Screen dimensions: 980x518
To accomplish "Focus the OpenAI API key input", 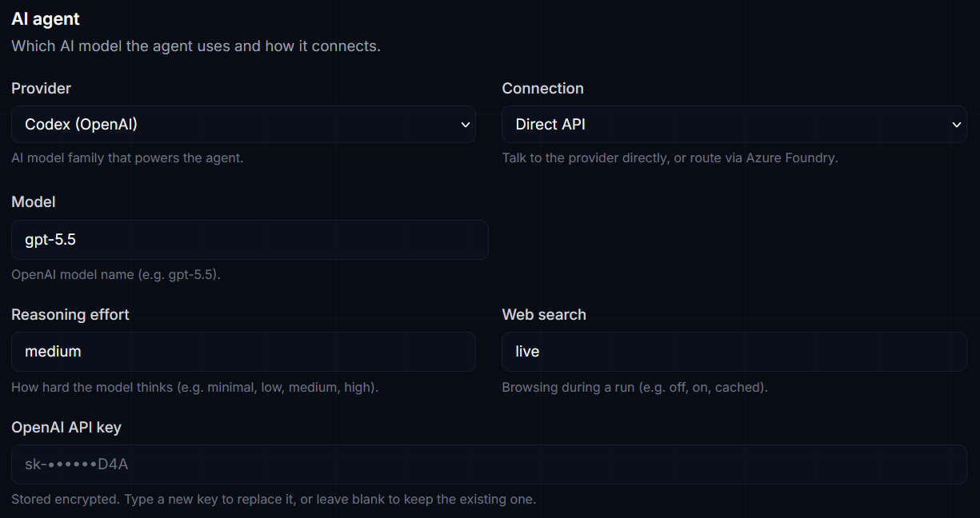I will coord(489,464).
